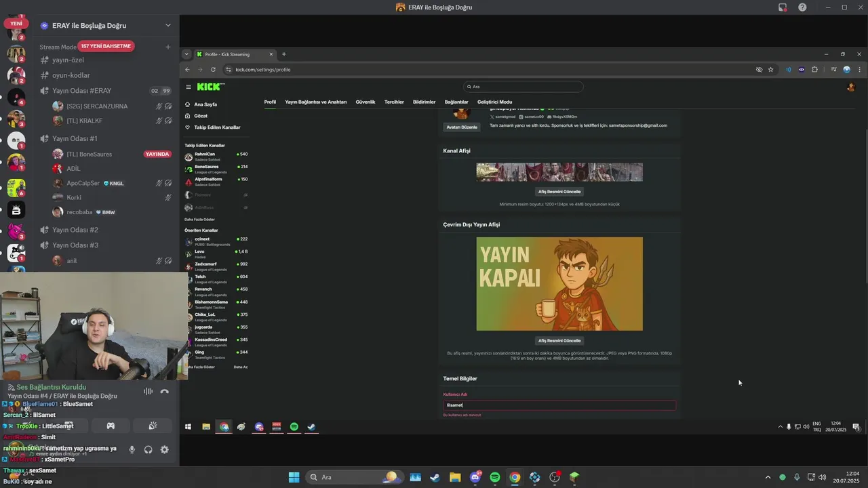The width and height of the screenshot is (868, 488).
Task: Go to Ana Sayfa in Kick sidebar
Action: coord(201,104)
